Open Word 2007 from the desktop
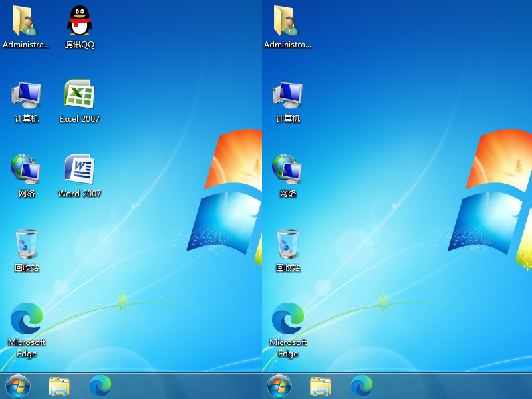 (78, 168)
